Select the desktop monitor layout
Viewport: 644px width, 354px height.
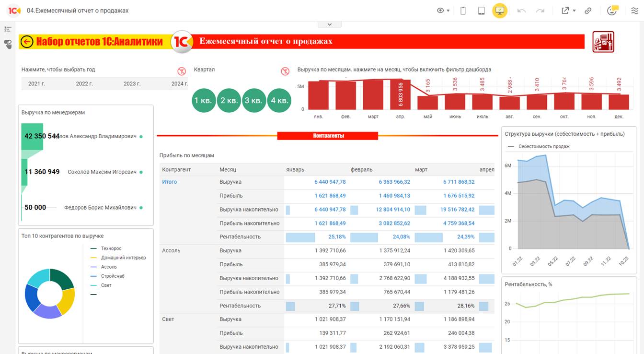[500, 11]
